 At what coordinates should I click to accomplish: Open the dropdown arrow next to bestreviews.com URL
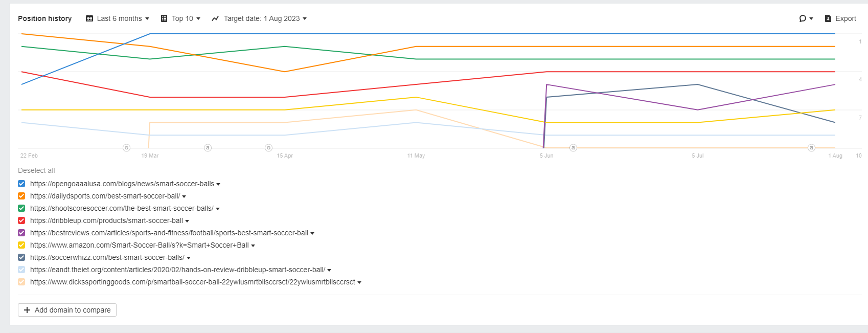[x=312, y=233]
